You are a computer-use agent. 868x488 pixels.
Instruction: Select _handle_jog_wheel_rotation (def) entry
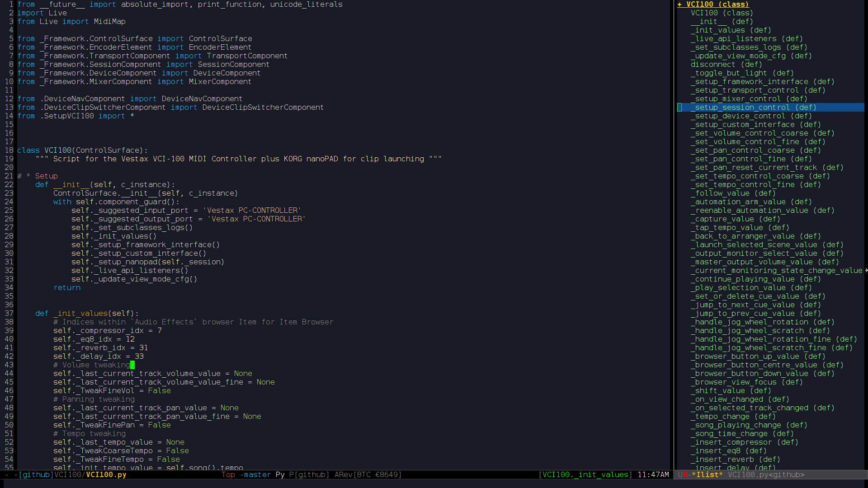pos(762,322)
